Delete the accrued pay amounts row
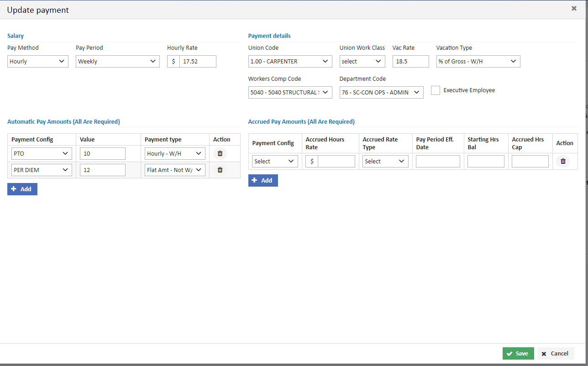Image resolution: width=588 pixels, height=366 pixels. tap(563, 161)
